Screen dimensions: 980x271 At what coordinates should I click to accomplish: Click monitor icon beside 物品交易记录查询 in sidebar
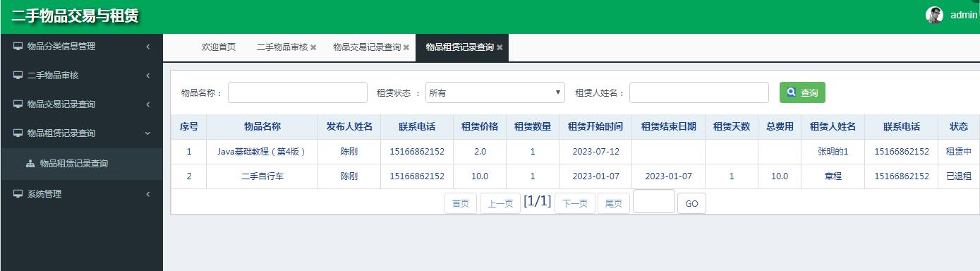[18, 104]
